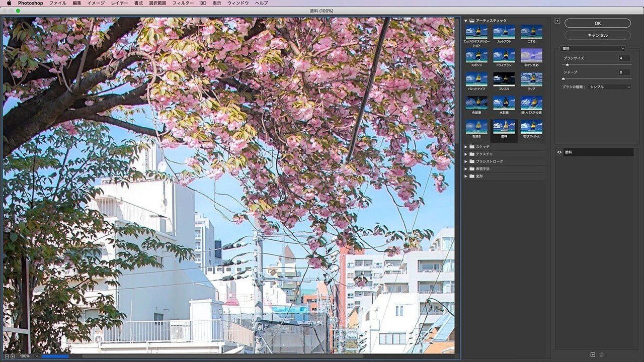644x362 pixels.
Task: Click the ブラシサイズ value field
Action: [x=624, y=58]
